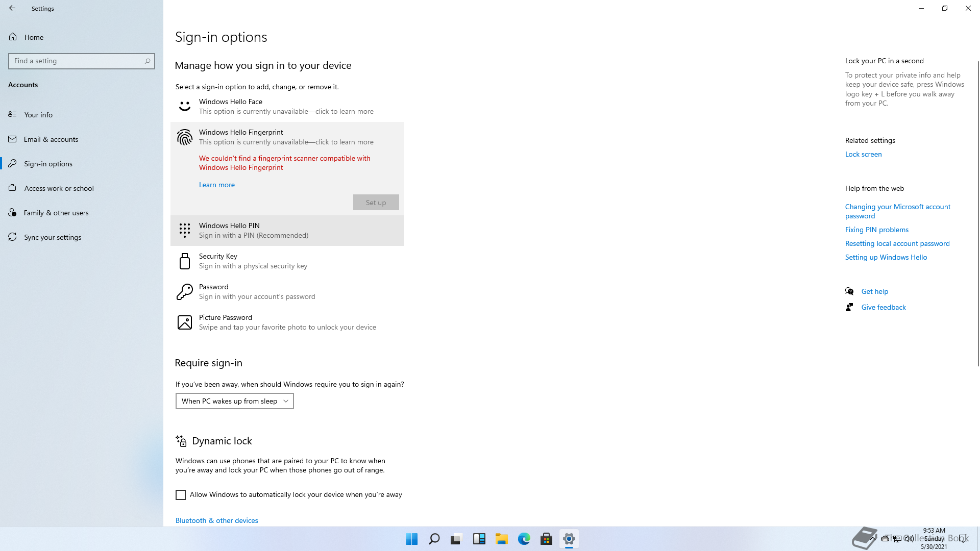Launch Microsoft Edge from taskbar
Viewport: 980px width, 551px height.
[x=524, y=539]
